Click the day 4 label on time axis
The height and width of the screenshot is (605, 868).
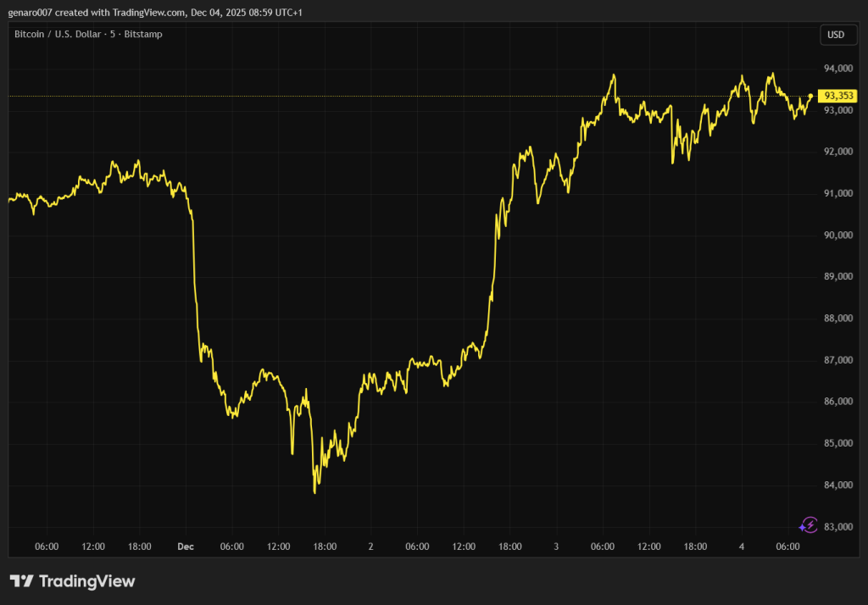coord(742,547)
